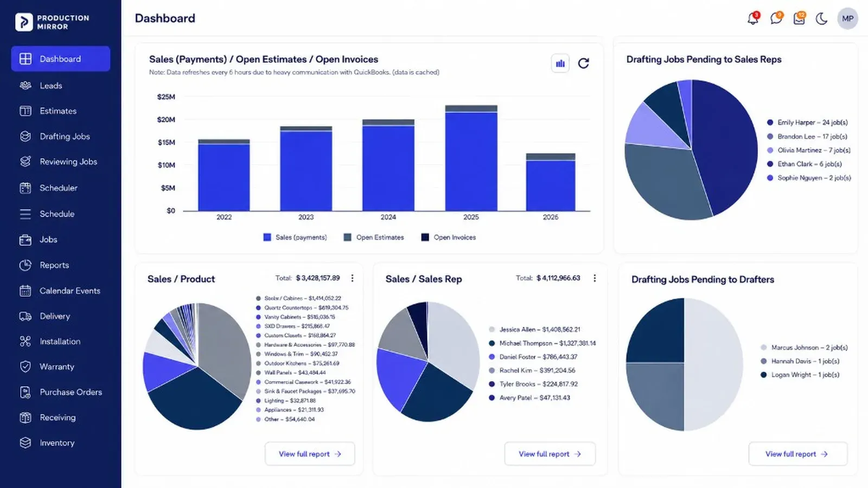Select Avery Patel legend entry
Viewport: 868px width, 488px height.
pos(529,397)
